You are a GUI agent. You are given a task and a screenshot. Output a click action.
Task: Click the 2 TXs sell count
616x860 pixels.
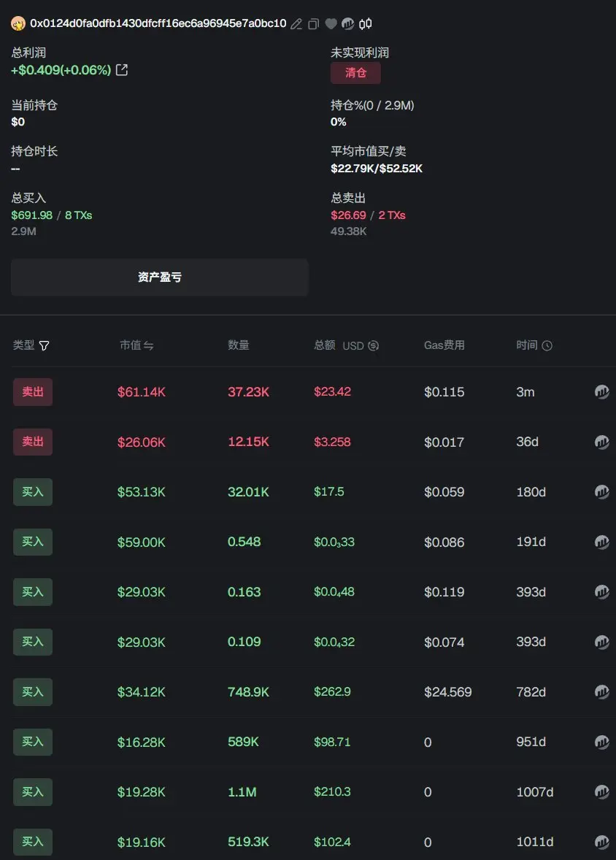coord(392,215)
